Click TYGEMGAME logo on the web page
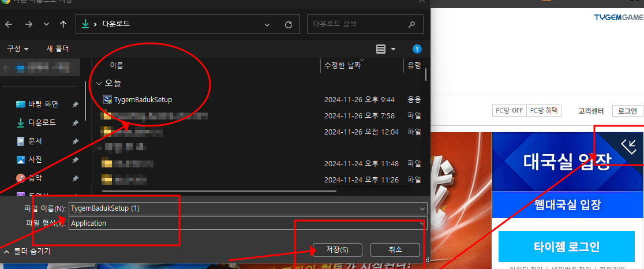Screen dimensions: 644x269 (x=619, y=17)
